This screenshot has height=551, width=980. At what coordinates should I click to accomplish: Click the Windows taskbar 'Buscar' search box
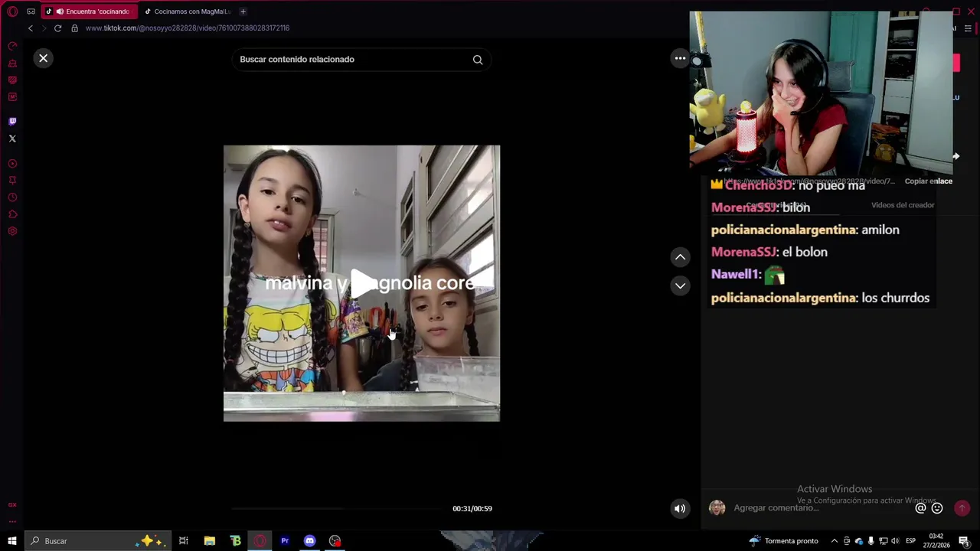pos(97,541)
